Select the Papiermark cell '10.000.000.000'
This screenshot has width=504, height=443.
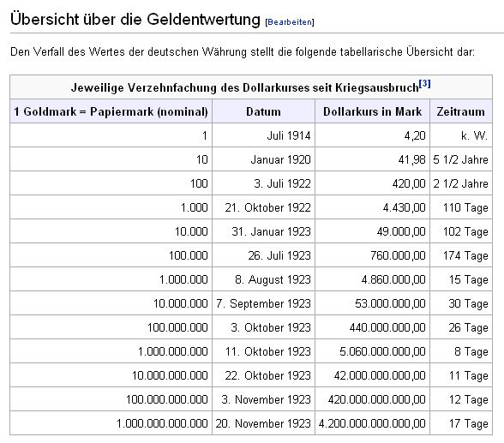click(x=111, y=375)
